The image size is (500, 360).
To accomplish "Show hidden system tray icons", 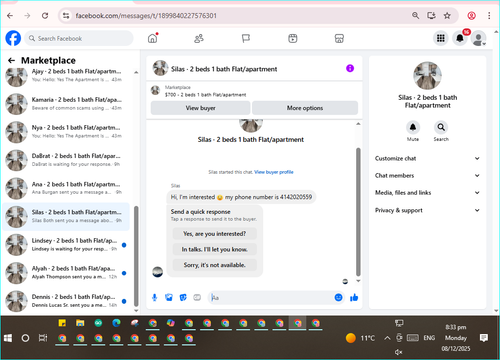I will [387, 338].
